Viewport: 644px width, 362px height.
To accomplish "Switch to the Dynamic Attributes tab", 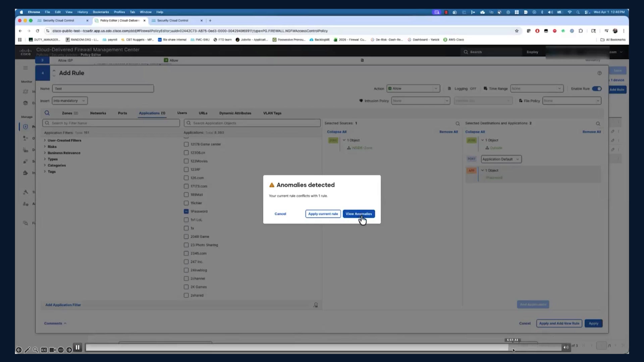I will point(235,113).
